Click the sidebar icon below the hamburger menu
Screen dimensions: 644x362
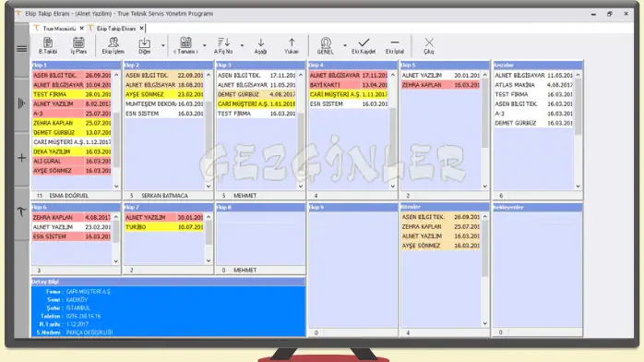pyautogui.click(x=22, y=103)
